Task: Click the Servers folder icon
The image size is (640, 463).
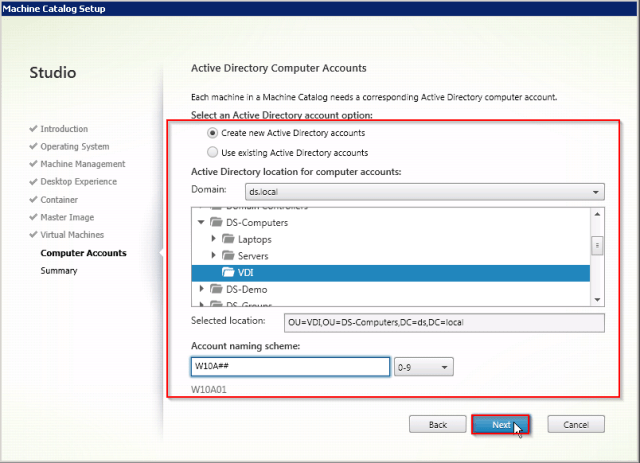Action: [x=229, y=257]
